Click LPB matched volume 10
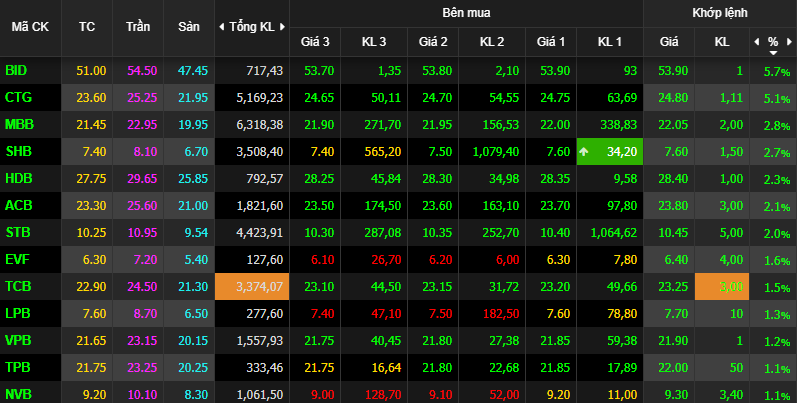This screenshot has height=403, width=797. 737,313
